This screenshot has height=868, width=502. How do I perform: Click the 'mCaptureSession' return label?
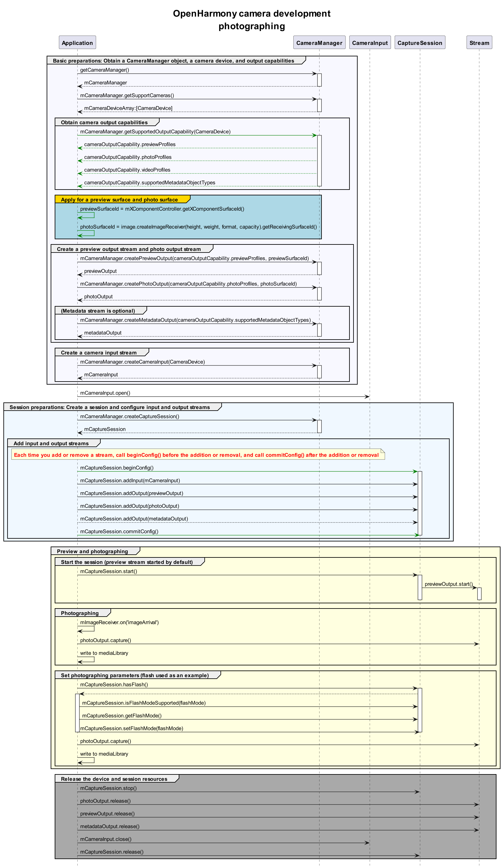pos(105,429)
